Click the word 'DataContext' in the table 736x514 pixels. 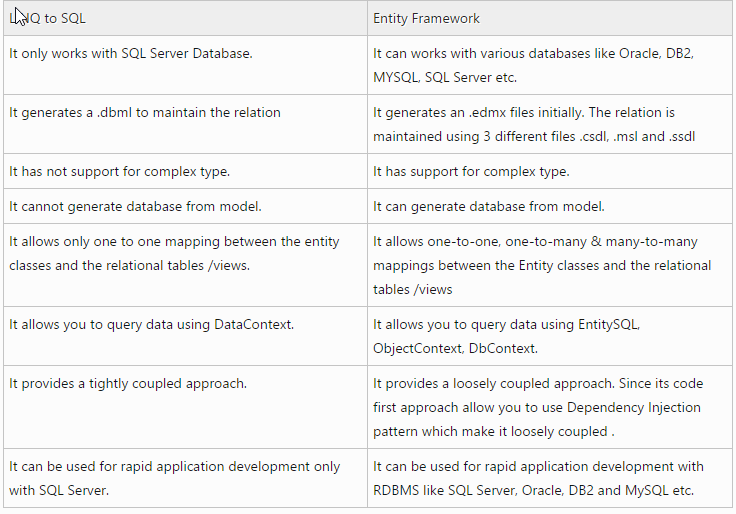pyautogui.click(x=253, y=324)
